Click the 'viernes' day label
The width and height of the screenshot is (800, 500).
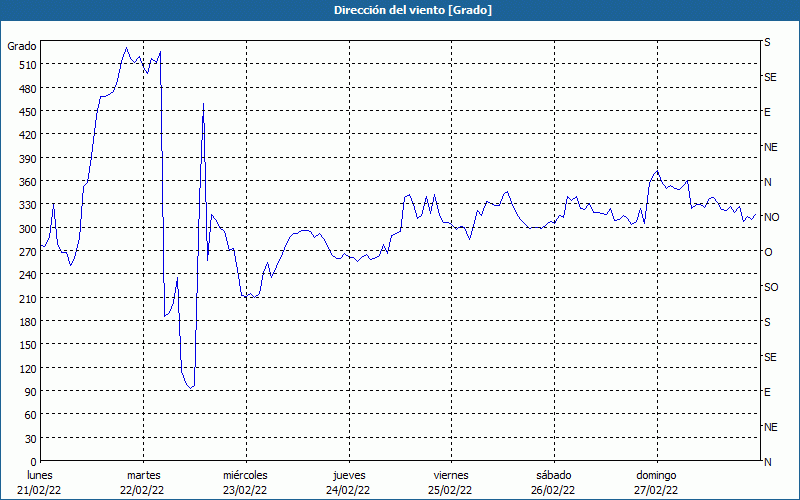tap(451, 476)
